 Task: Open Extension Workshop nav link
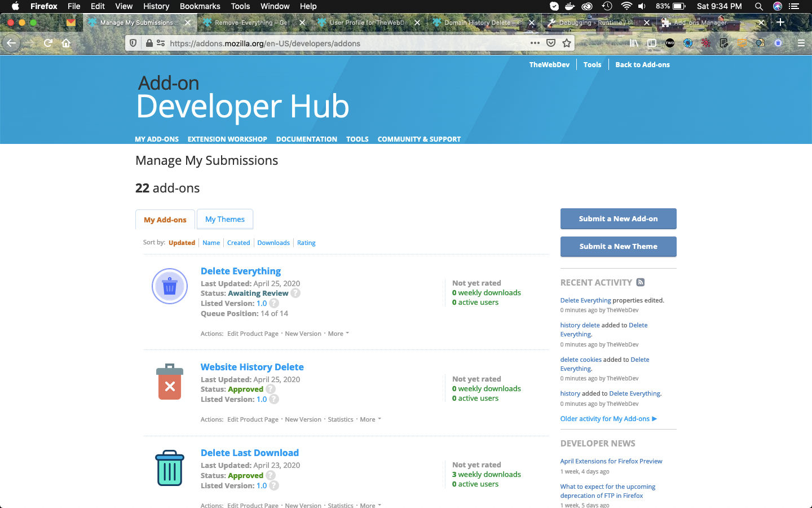[227, 139]
